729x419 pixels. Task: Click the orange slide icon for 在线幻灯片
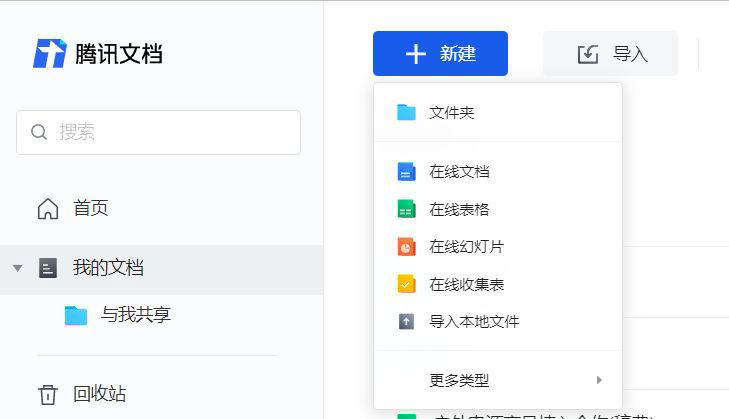point(406,246)
